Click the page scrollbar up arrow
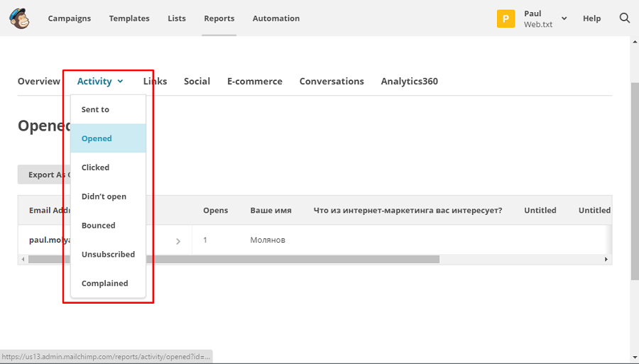The image size is (639, 364). 635,41
